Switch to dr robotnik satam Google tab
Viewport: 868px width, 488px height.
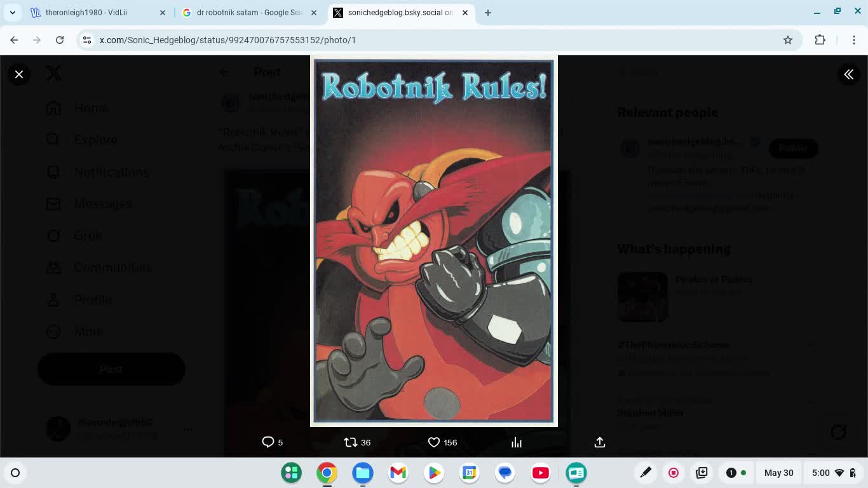[x=250, y=13]
